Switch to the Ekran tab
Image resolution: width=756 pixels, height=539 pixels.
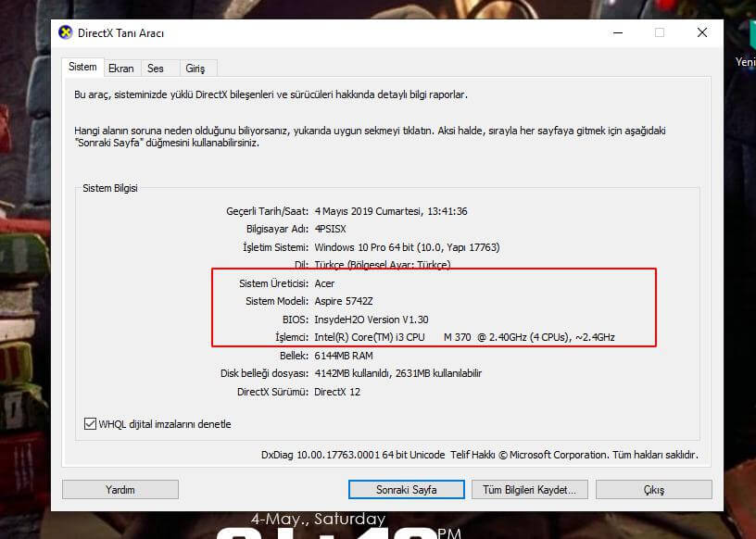coord(121,69)
